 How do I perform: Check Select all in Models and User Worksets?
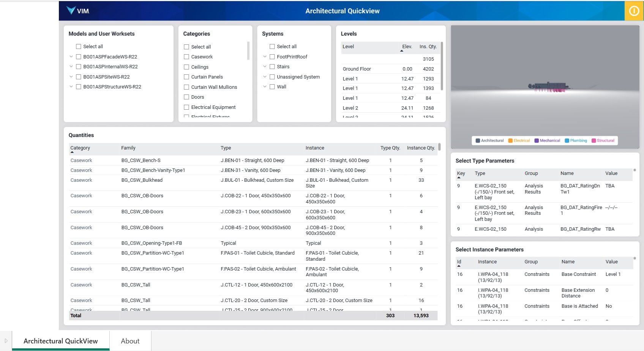pyautogui.click(x=79, y=46)
